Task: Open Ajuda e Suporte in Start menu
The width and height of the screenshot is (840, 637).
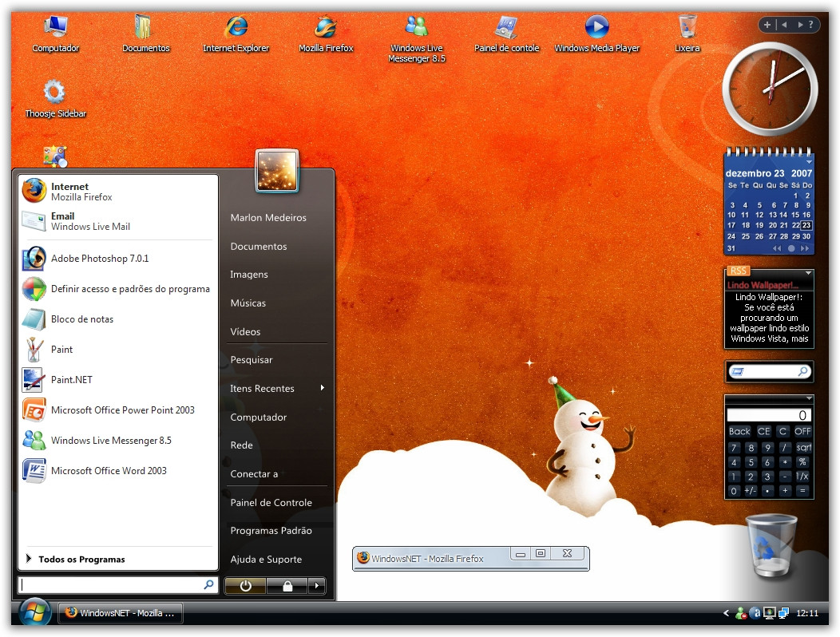Action: point(266,560)
